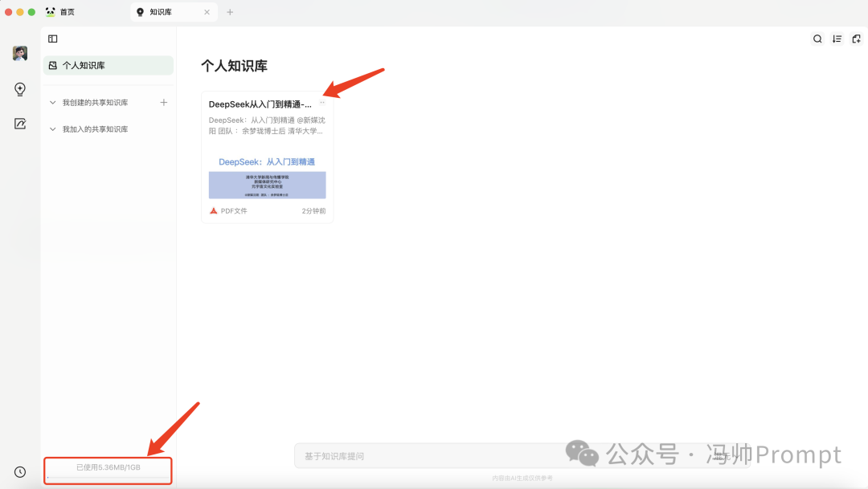Click the 我创建的共享知识库 label
Image resolution: width=868 pixels, height=489 pixels.
point(95,102)
